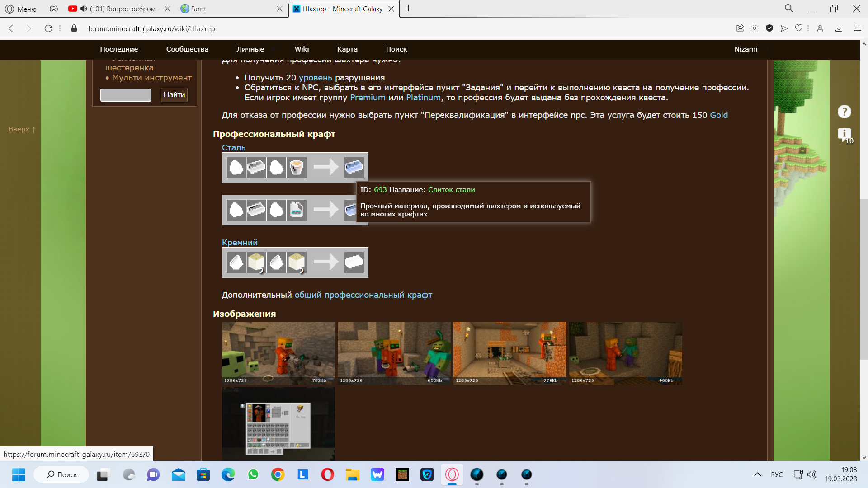Follow the Gold currency link
Screen dimensions: 868x488
tap(719, 115)
